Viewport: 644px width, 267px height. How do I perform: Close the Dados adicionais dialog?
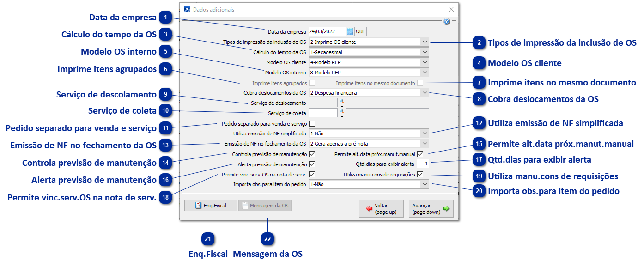(x=451, y=9)
